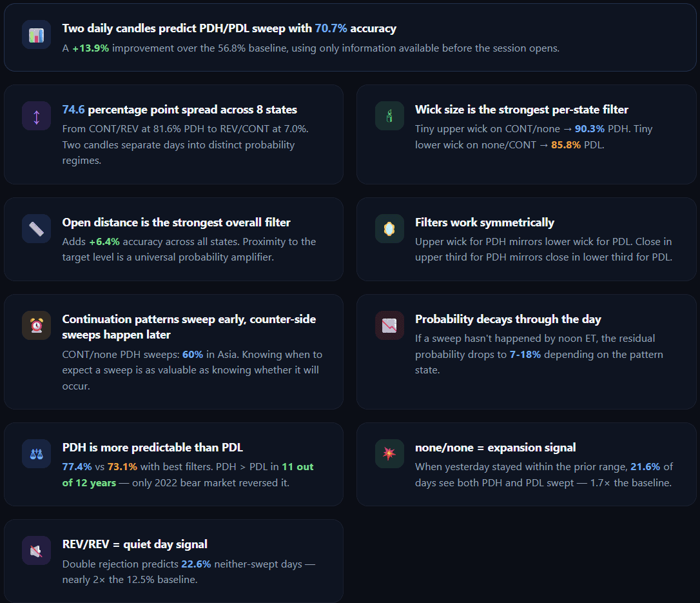Click the 7-18% residual probability value

[523, 354]
